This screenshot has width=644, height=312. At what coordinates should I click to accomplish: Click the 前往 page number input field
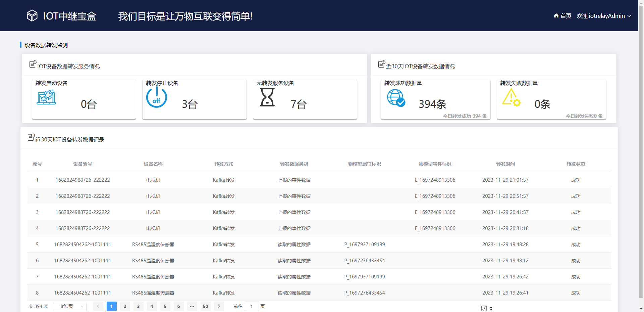(x=252, y=306)
